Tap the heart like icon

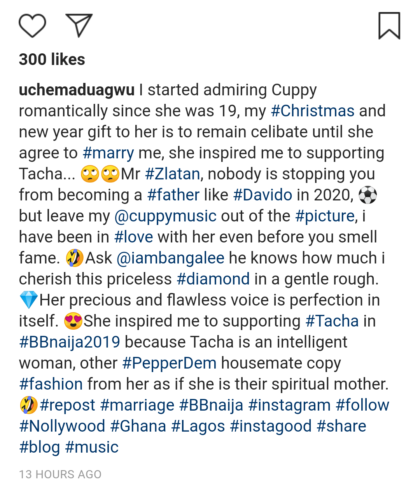tap(32, 26)
